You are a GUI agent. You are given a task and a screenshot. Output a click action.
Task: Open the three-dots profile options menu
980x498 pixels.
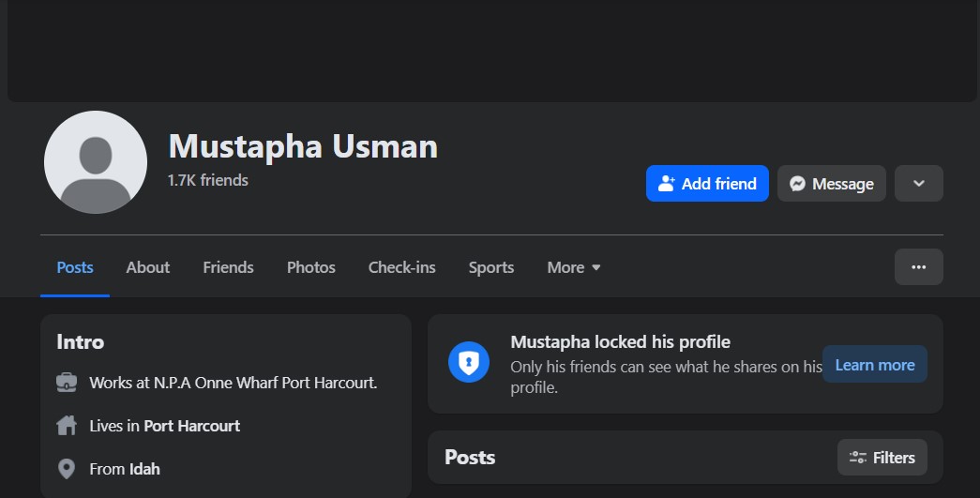(919, 267)
